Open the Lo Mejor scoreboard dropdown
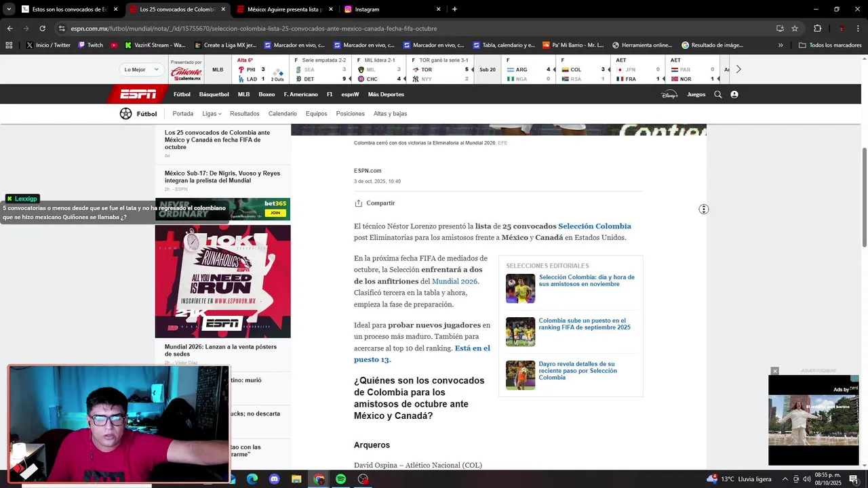Viewport: 868px width, 488px height. [142, 69]
